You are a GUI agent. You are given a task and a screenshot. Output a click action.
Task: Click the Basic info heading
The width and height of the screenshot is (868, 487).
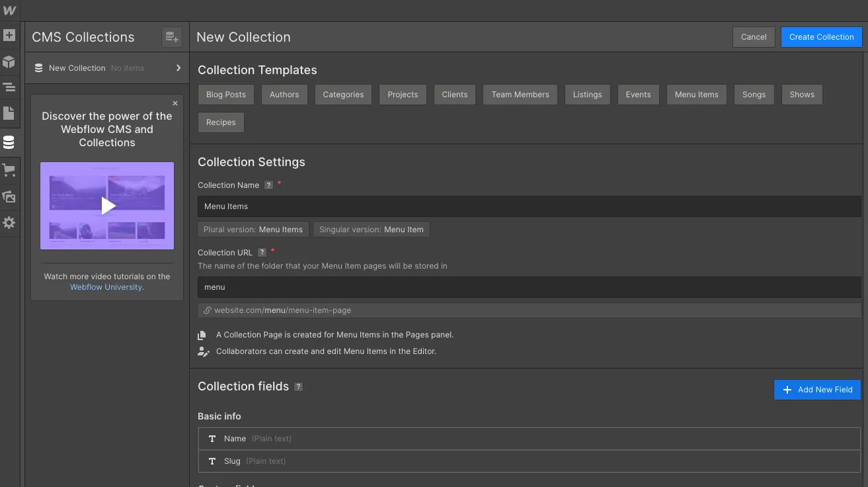pos(219,416)
